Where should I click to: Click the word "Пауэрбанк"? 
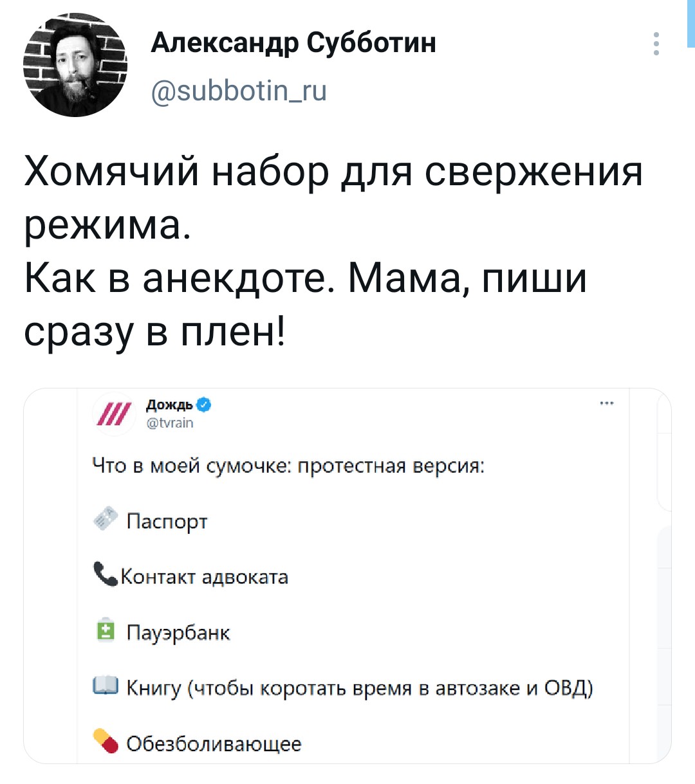(178, 633)
